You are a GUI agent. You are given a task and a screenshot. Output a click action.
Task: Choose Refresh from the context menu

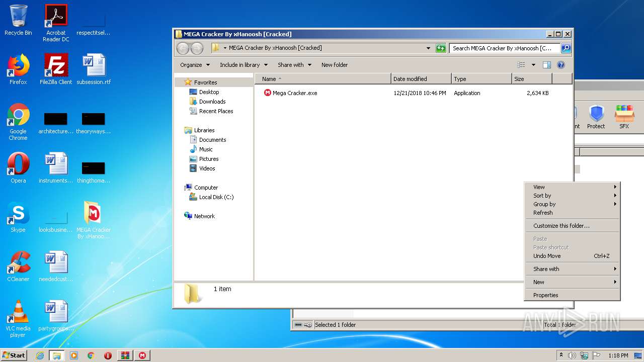coord(572,213)
